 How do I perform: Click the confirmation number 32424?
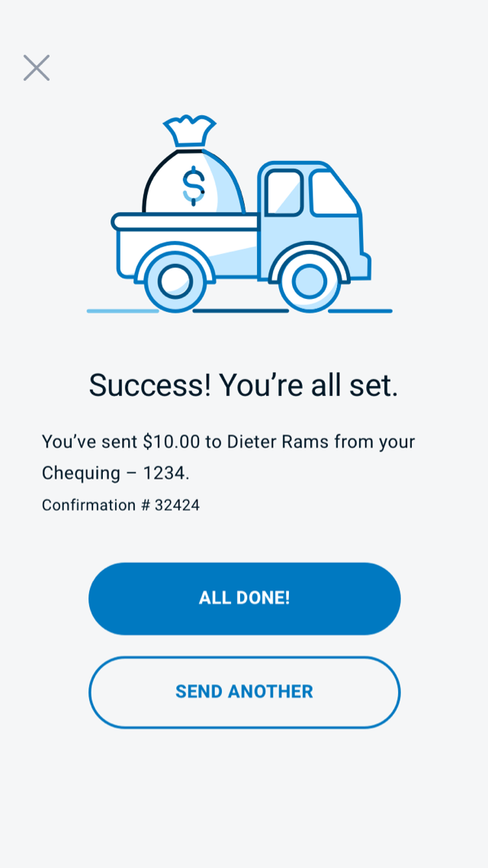pyautogui.click(x=177, y=505)
